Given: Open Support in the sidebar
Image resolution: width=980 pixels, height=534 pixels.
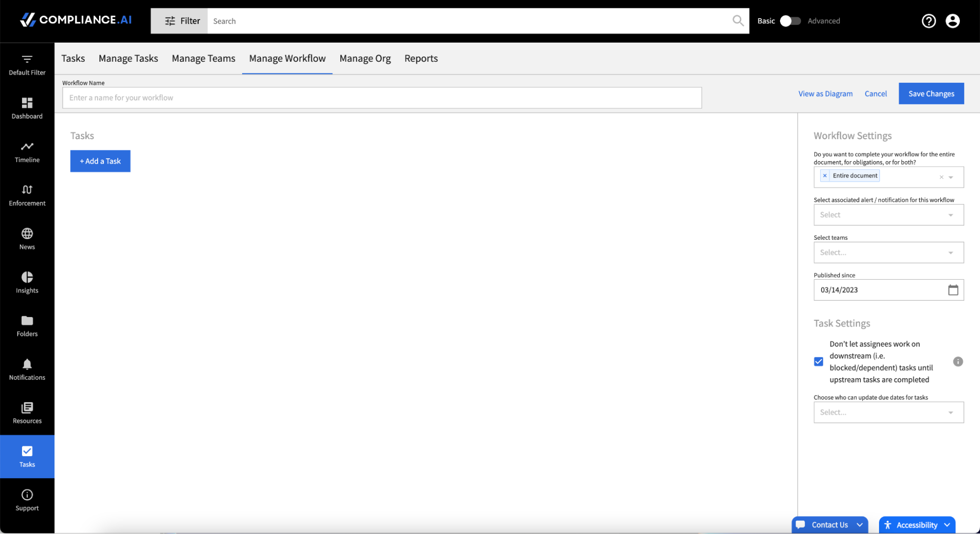Looking at the screenshot, I should (x=27, y=500).
